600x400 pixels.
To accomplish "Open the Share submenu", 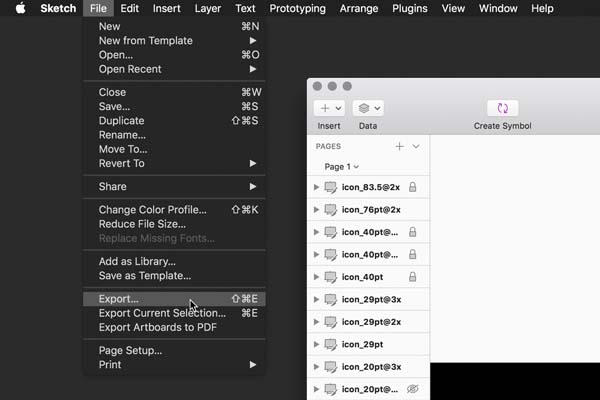I will pos(174,186).
